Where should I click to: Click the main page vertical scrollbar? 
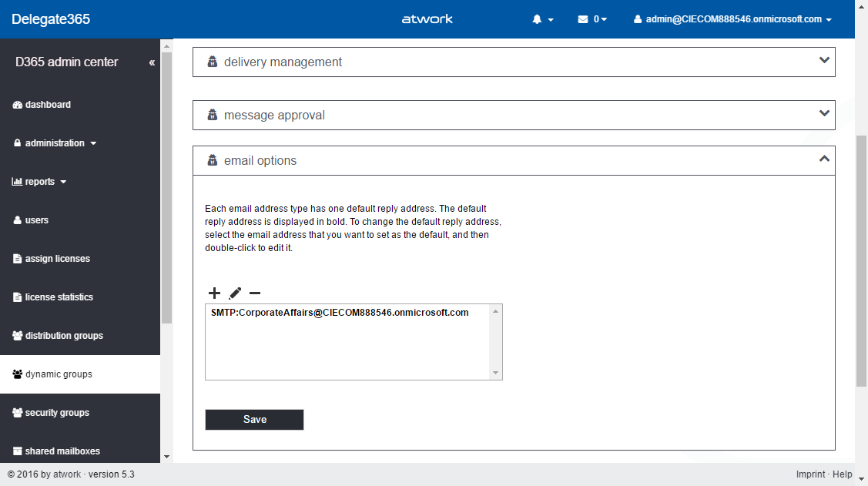point(861,260)
